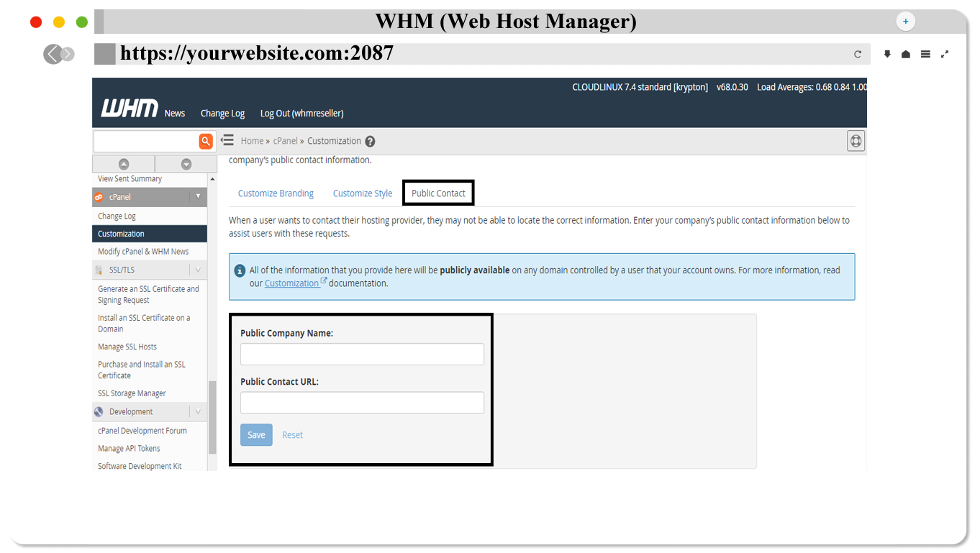Collapse the Development sidebar section

tap(198, 411)
